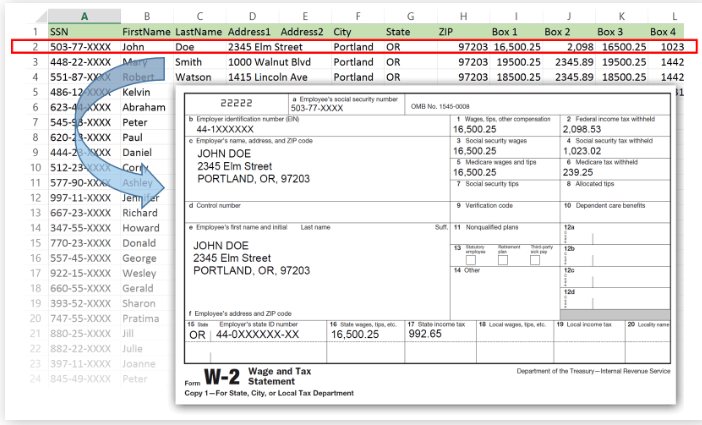Click the SSN header cell
Viewport: 702px width, 425px height.
coord(82,32)
